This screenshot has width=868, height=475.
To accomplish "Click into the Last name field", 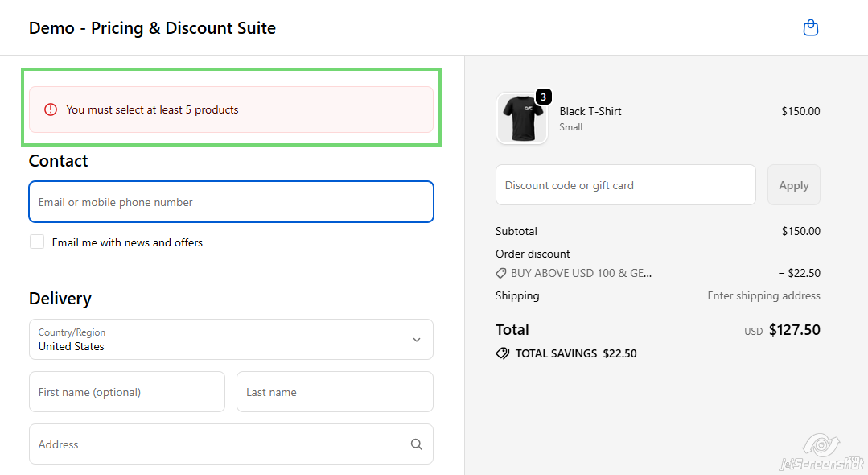I will 335,392.
